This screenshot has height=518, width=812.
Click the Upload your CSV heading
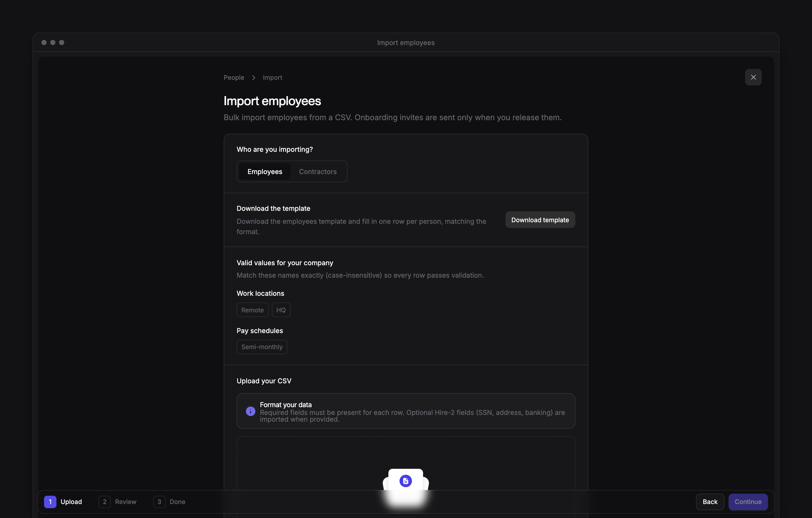(x=264, y=381)
